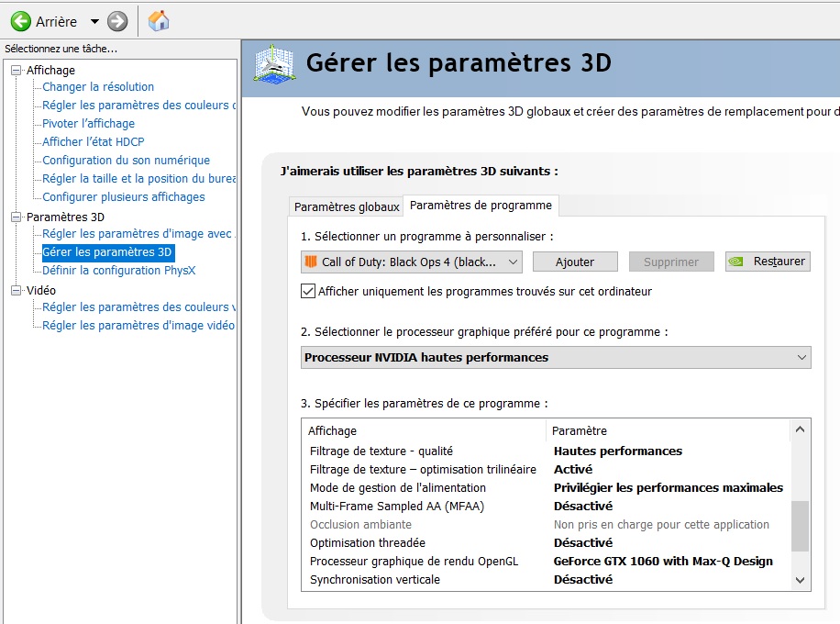The image size is (840, 624).
Task: Click the Ajouter button
Action: tap(575, 262)
